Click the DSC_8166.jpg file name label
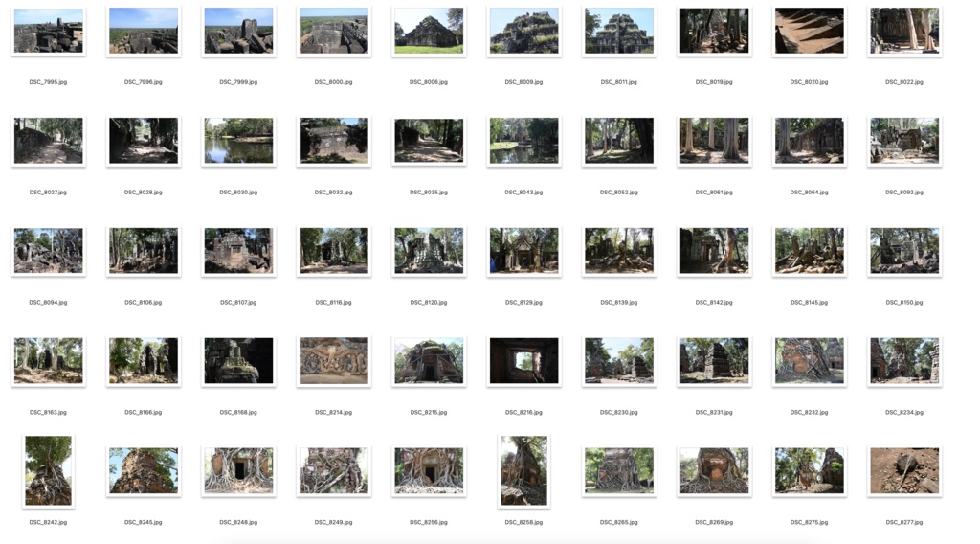This screenshot has width=980, height=544. (144, 412)
